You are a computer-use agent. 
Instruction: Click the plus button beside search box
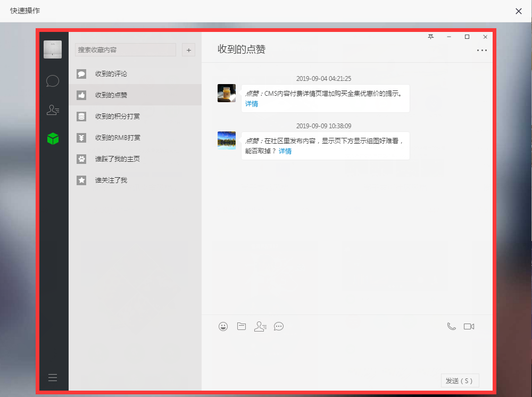point(189,50)
